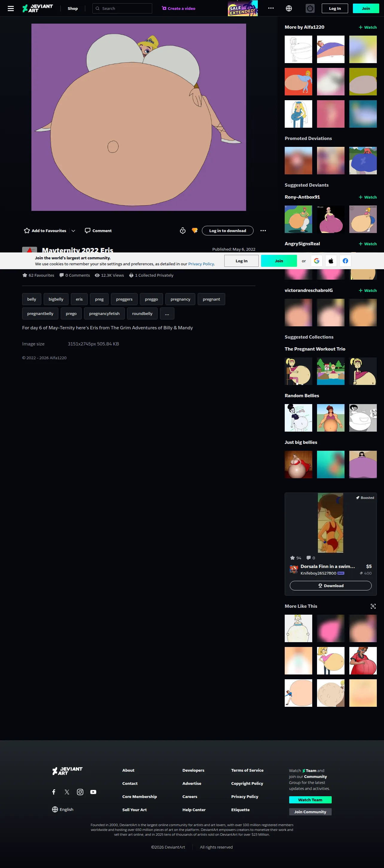
Task: Click the Watch Team button
Action: [310, 800]
